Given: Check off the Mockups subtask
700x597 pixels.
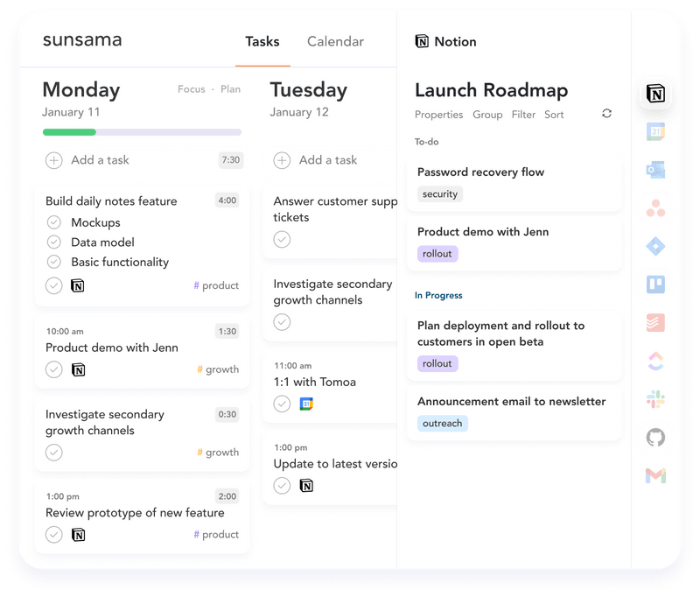Looking at the screenshot, I should pos(53,222).
